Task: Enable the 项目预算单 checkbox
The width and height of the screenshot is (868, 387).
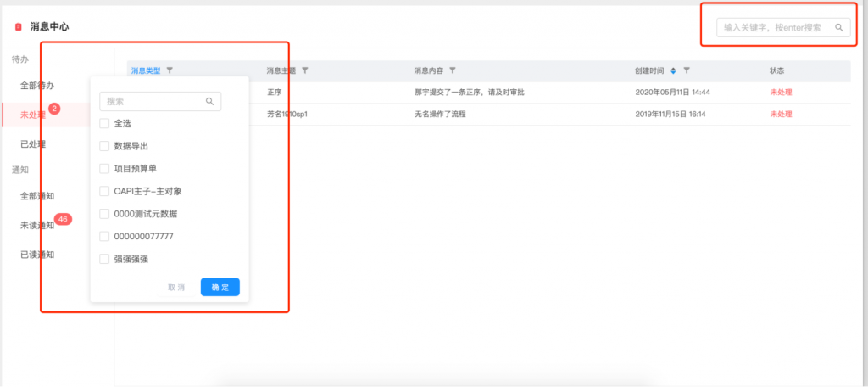Action: click(x=104, y=169)
